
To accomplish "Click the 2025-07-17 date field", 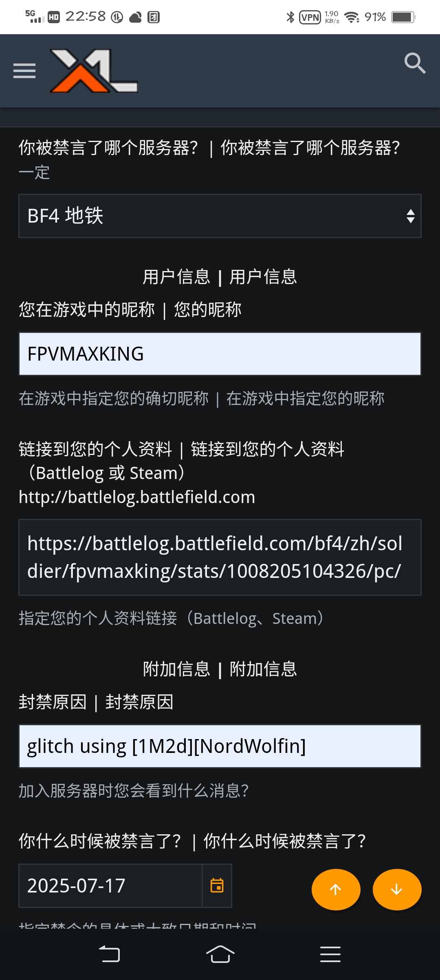I will coord(110,886).
